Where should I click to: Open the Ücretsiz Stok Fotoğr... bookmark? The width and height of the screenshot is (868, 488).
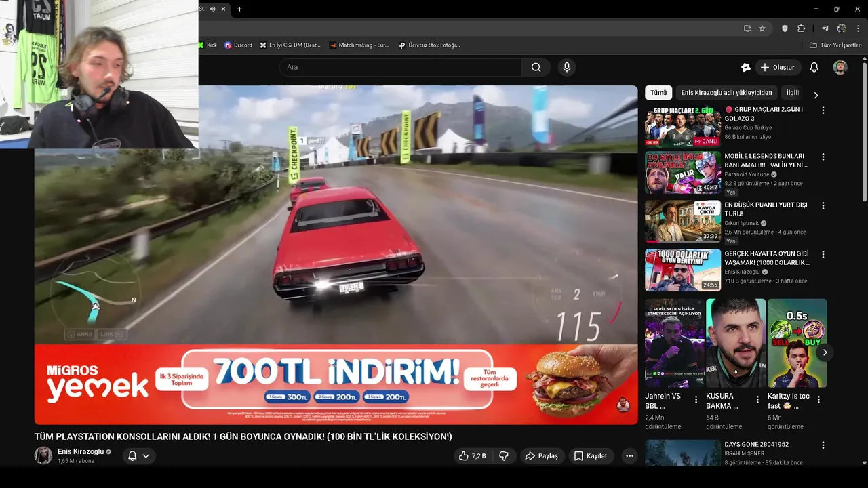(429, 45)
